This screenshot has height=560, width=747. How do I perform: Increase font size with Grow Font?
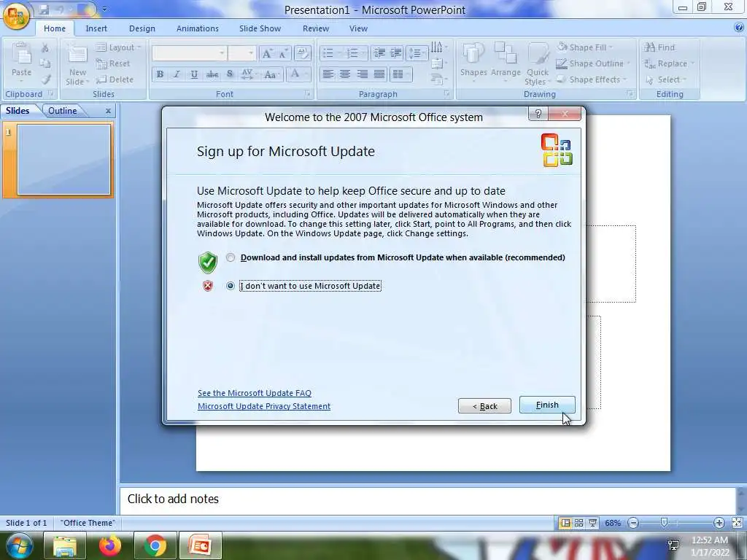[267, 53]
